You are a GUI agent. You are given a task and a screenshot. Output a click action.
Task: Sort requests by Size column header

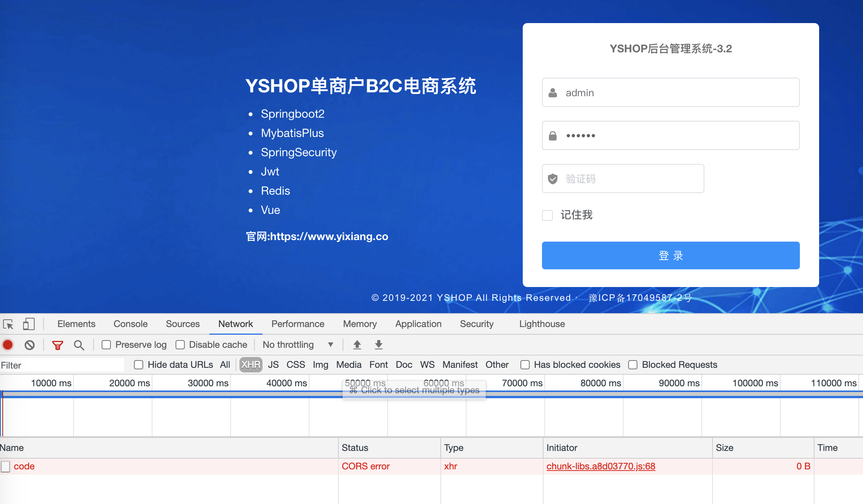(763, 448)
